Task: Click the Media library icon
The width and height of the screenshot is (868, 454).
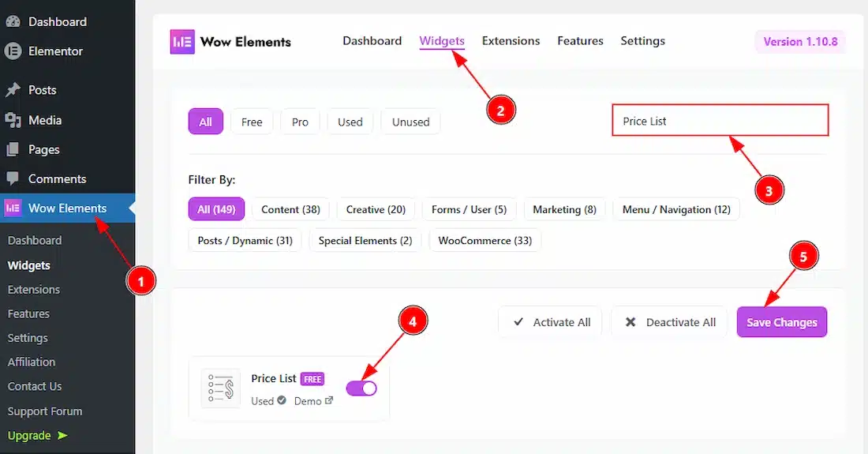Action: point(13,120)
